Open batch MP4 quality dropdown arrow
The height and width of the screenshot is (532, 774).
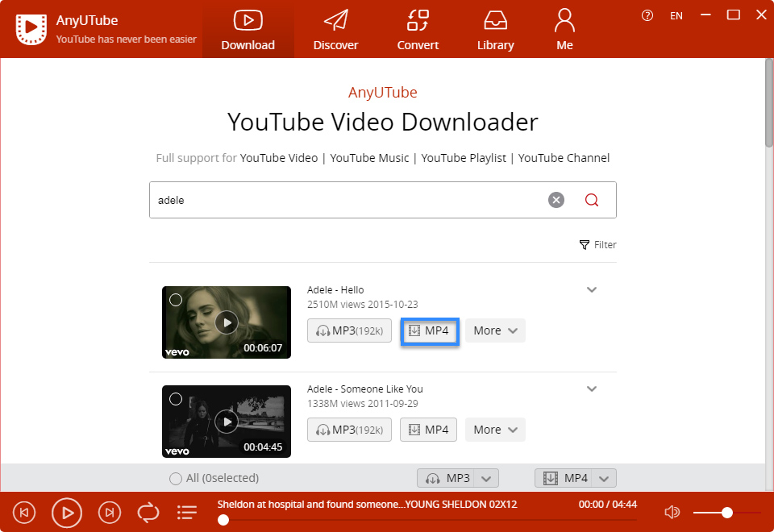coord(604,478)
